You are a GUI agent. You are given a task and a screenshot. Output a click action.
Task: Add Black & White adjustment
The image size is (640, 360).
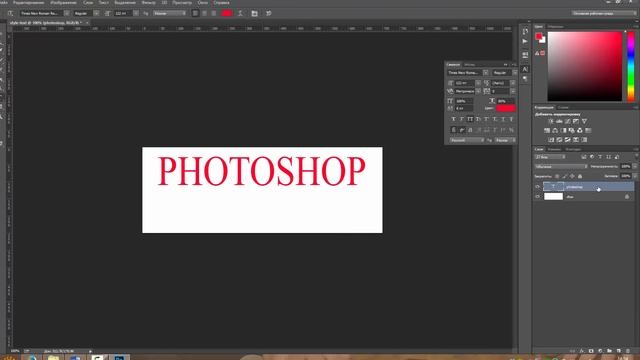pos(563,131)
